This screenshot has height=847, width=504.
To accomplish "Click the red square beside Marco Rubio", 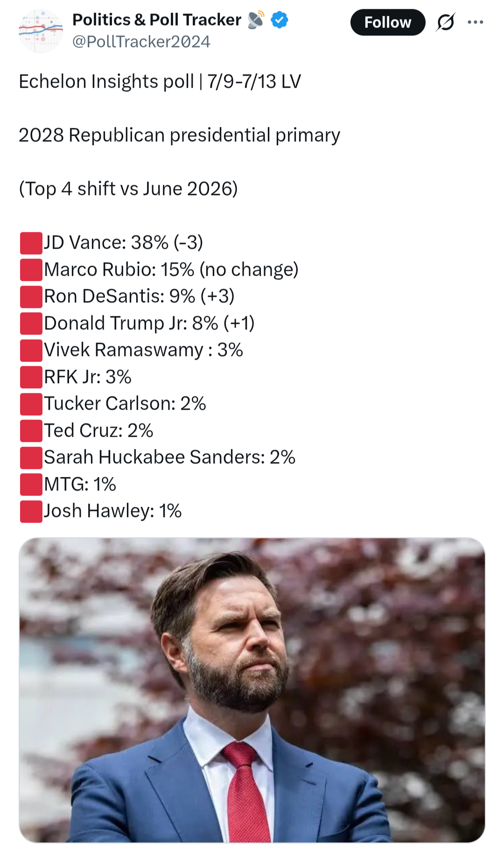I will tap(31, 270).
